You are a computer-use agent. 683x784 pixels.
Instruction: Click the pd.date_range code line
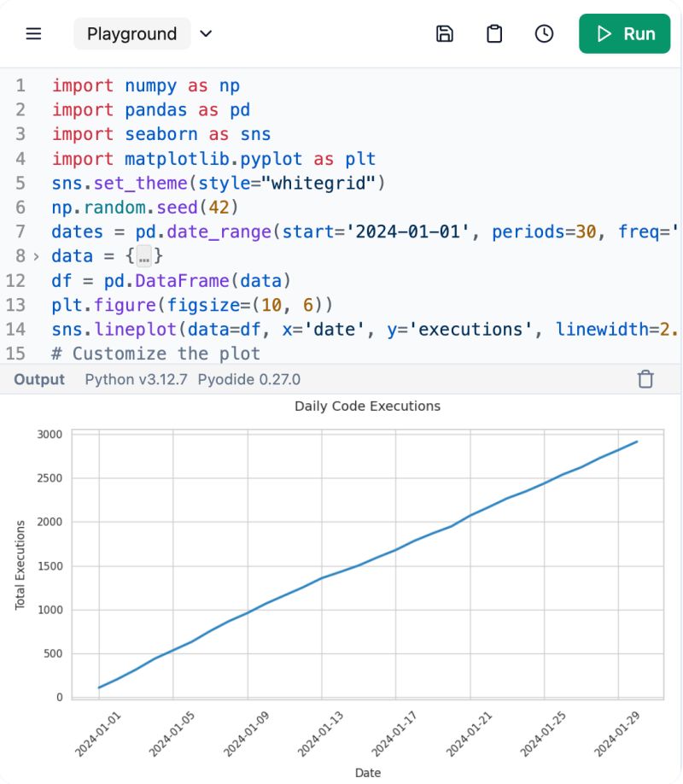[x=365, y=232]
